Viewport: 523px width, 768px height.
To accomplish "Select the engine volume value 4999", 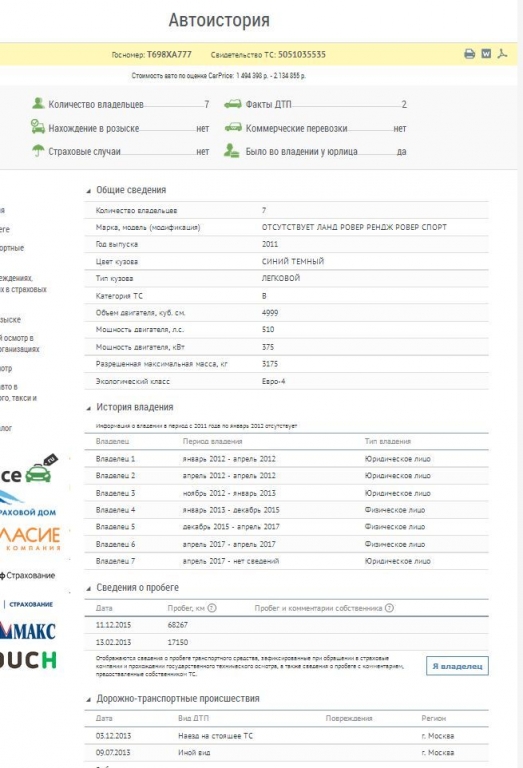I will point(270,312).
